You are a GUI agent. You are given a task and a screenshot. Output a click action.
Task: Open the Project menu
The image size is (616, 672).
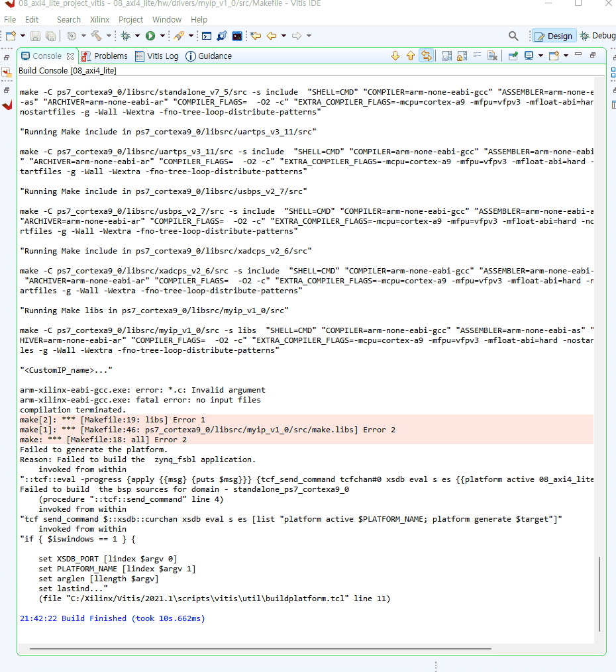[130, 20]
